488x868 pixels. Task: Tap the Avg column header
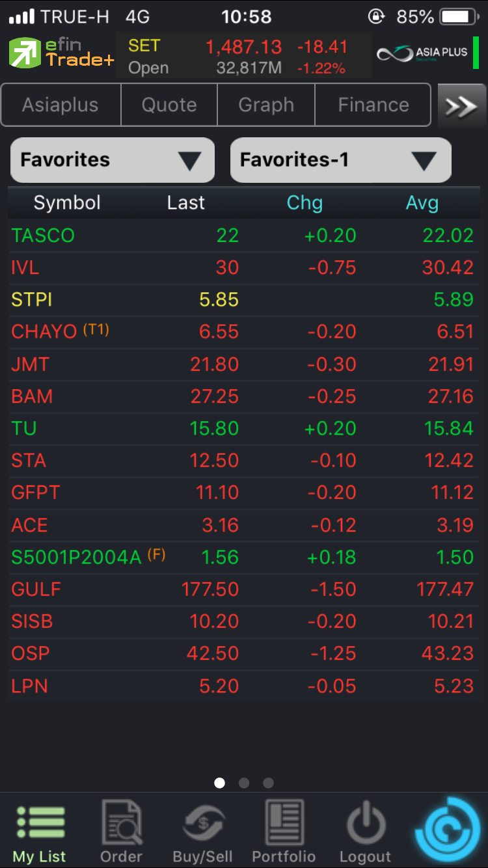422,203
